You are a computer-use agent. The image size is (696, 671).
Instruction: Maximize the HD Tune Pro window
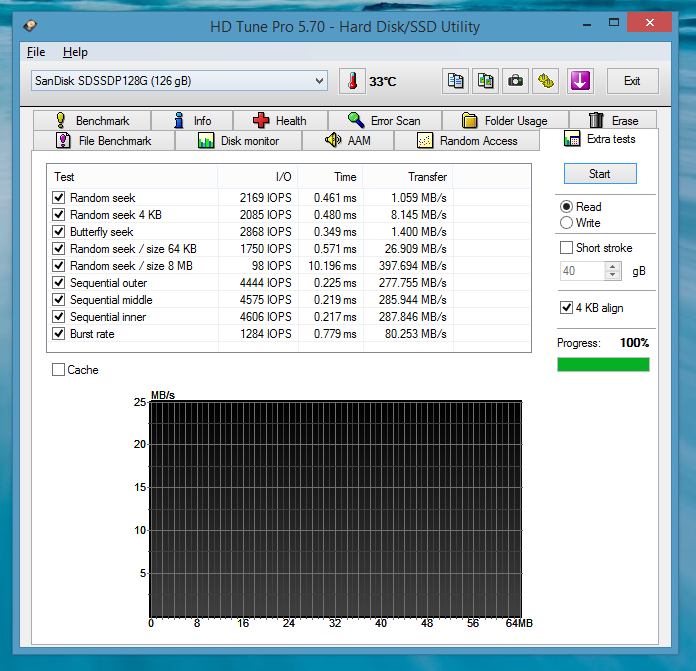[614, 23]
